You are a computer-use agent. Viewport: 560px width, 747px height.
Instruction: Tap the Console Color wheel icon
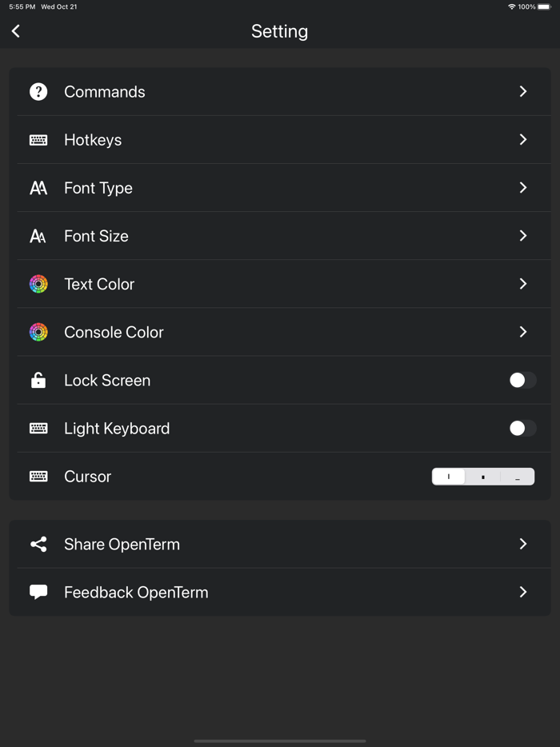(x=38, y=332)
